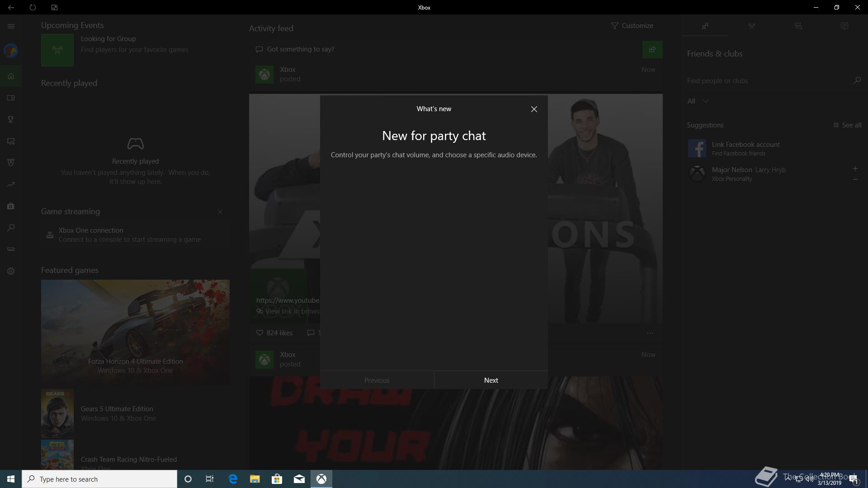Image resolution: width=868 pixels, height=488 pixels.
Task: Open more options ellipsis on post
Action: point(650,333)
